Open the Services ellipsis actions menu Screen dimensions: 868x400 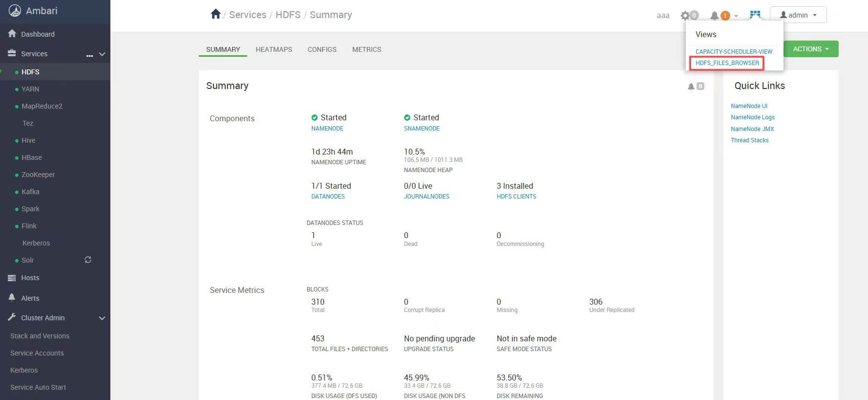pos(89,55)
